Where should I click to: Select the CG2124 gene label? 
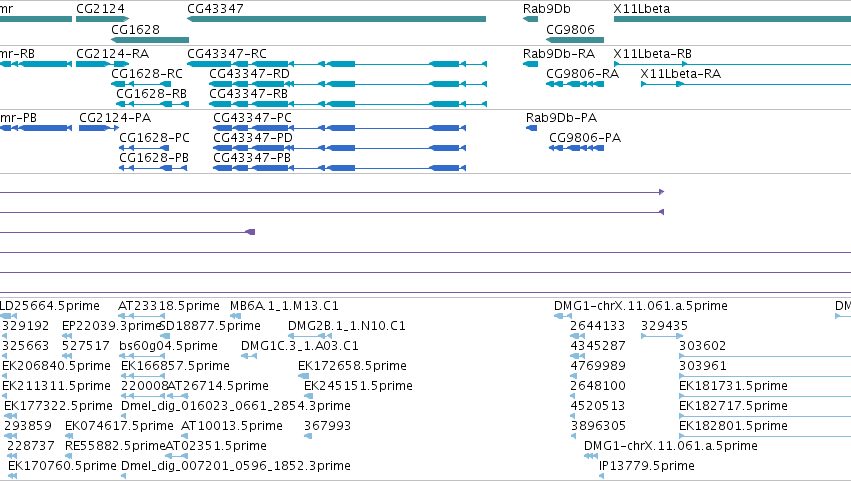[100, 9]
